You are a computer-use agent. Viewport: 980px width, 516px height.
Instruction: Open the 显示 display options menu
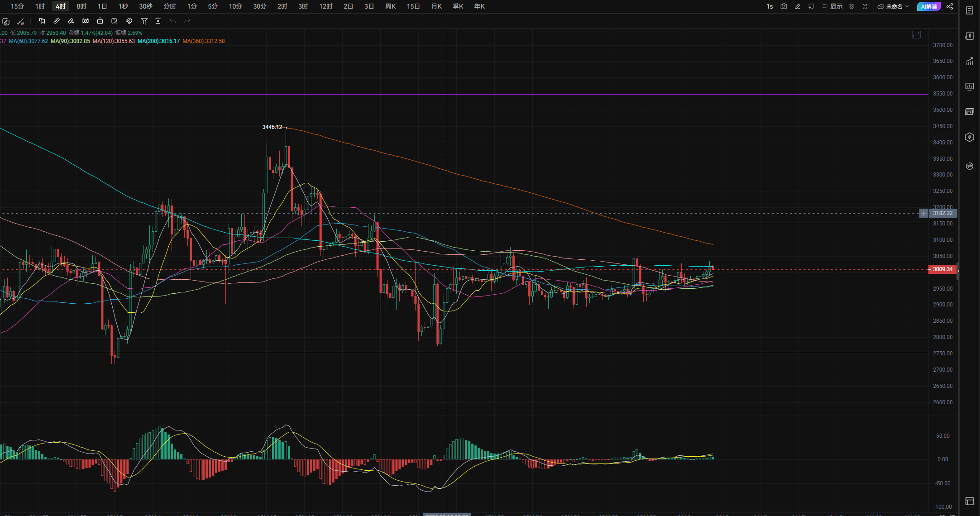point(832,6)
